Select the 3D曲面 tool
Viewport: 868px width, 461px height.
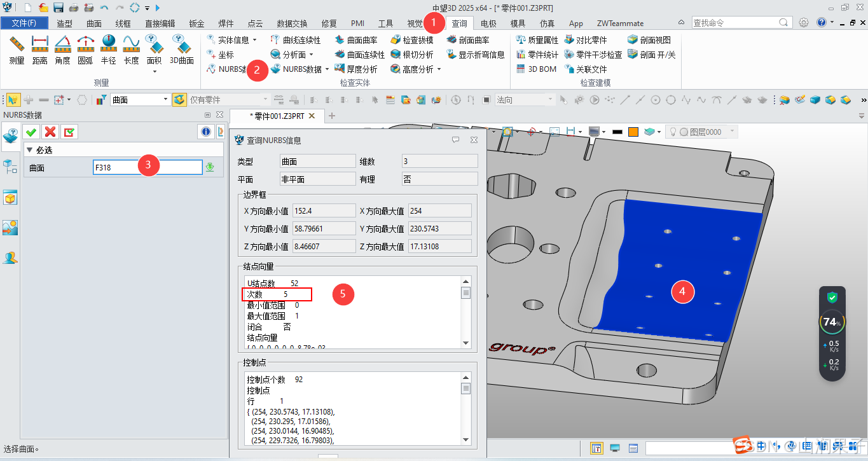[181, 50]
